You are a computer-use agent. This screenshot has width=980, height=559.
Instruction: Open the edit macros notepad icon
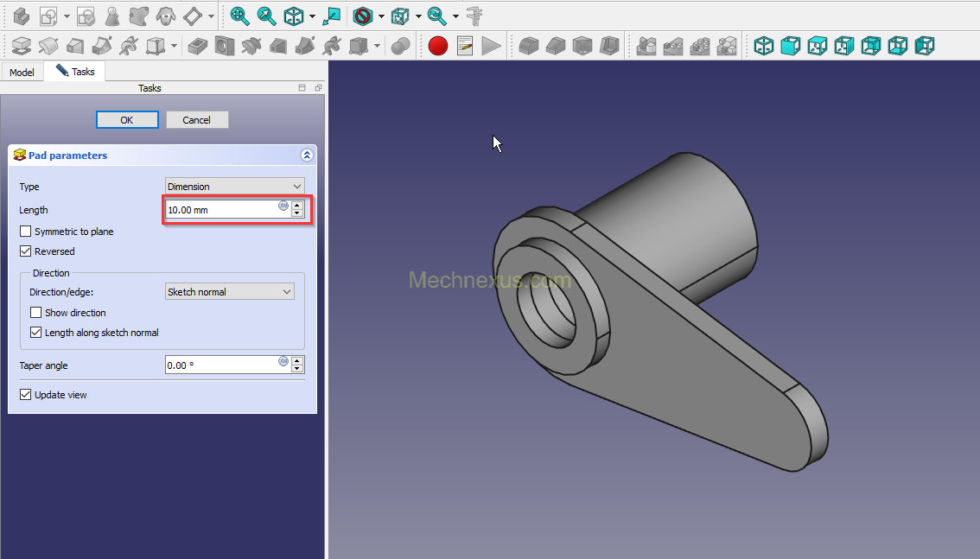[x=465, y=46]
